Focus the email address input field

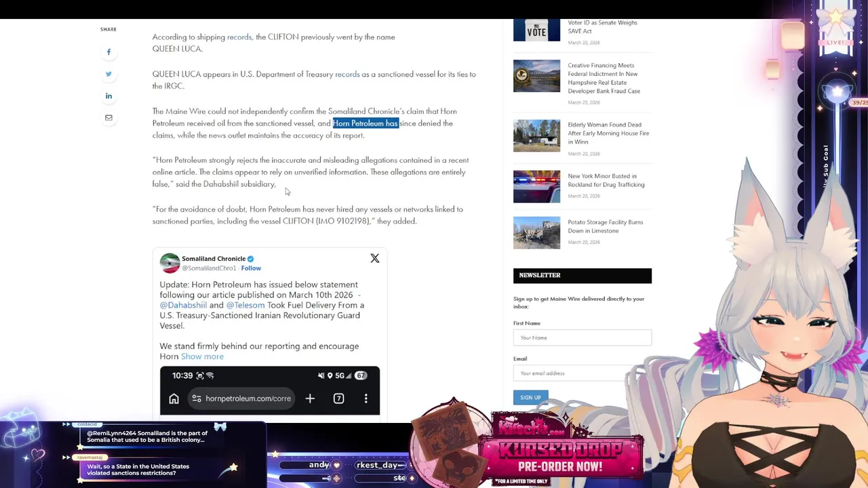click(583, 373)
